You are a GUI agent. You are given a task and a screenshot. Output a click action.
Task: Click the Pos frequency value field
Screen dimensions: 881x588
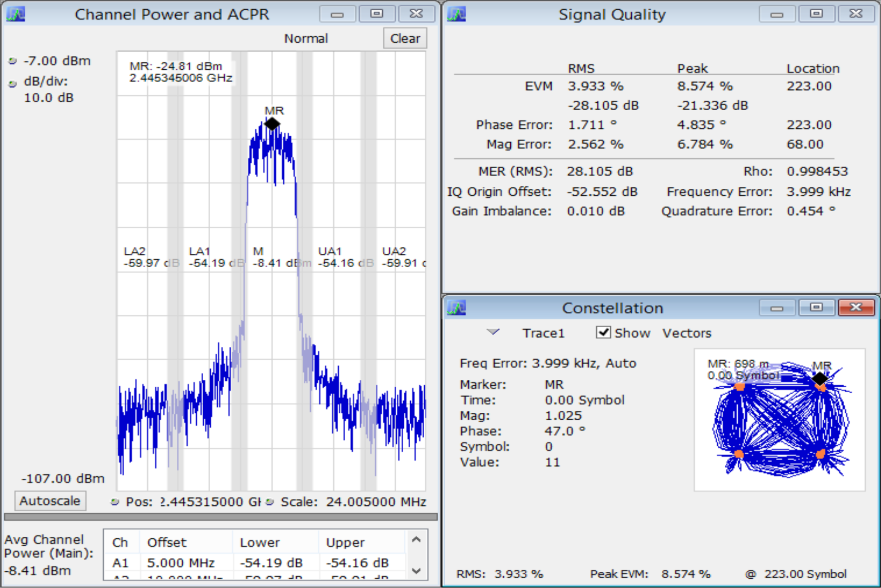click(x=209, y=502)
